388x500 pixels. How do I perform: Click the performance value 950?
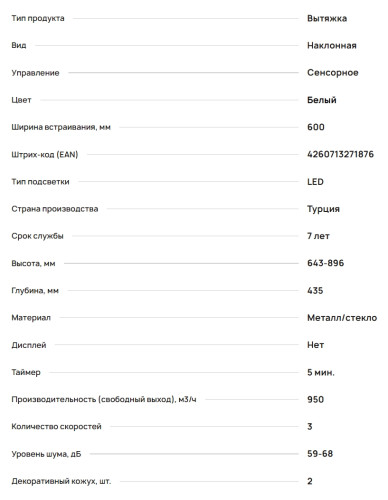(315, 399)
